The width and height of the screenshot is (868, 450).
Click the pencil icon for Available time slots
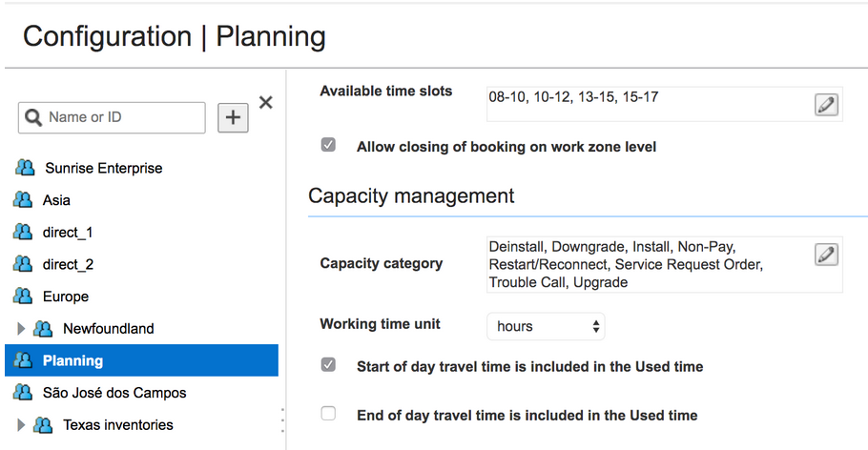tap(826, 105)
